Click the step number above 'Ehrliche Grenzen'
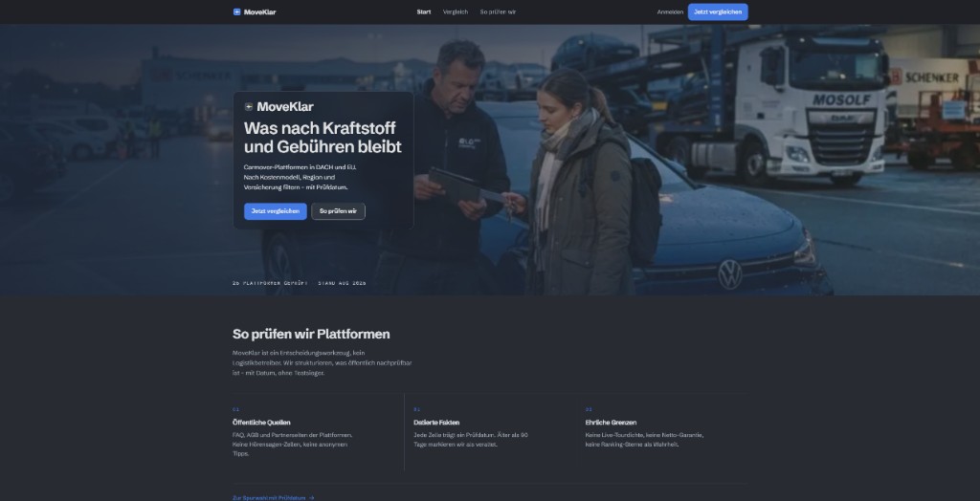 click(x=589, y=410)
